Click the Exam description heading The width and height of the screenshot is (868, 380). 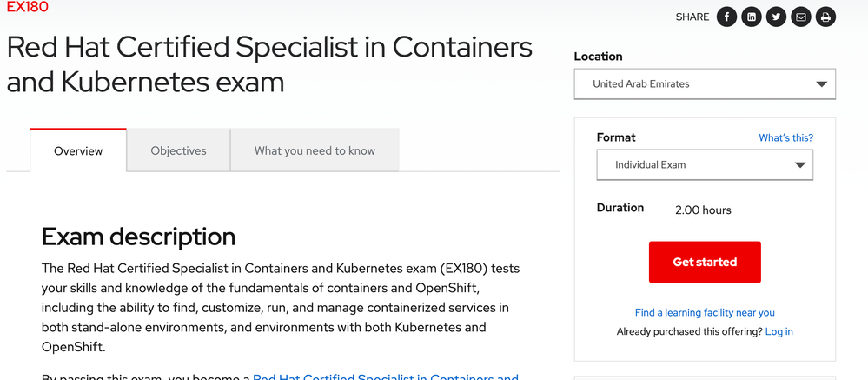coord(138,236)
